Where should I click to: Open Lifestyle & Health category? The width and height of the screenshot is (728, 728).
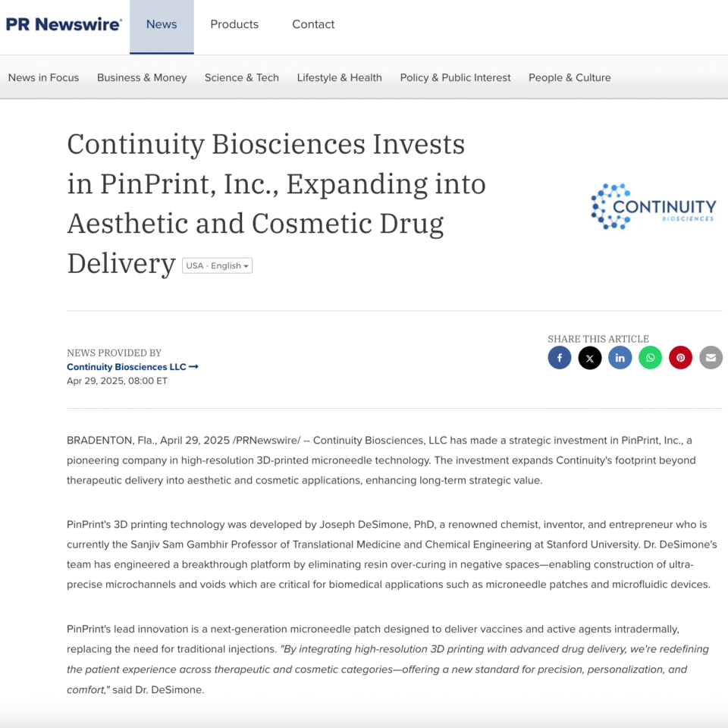tap(340, 77)
